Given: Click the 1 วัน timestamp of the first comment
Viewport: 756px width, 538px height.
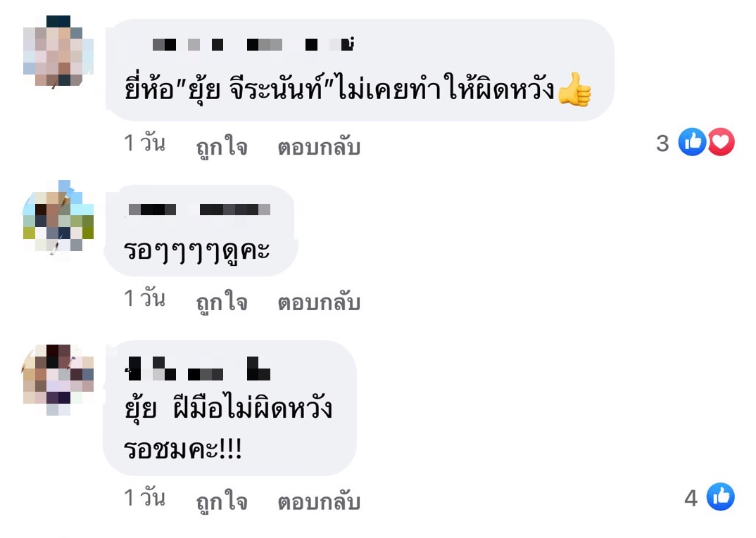Looking at the screenshot, I should [x=144, y=143].
